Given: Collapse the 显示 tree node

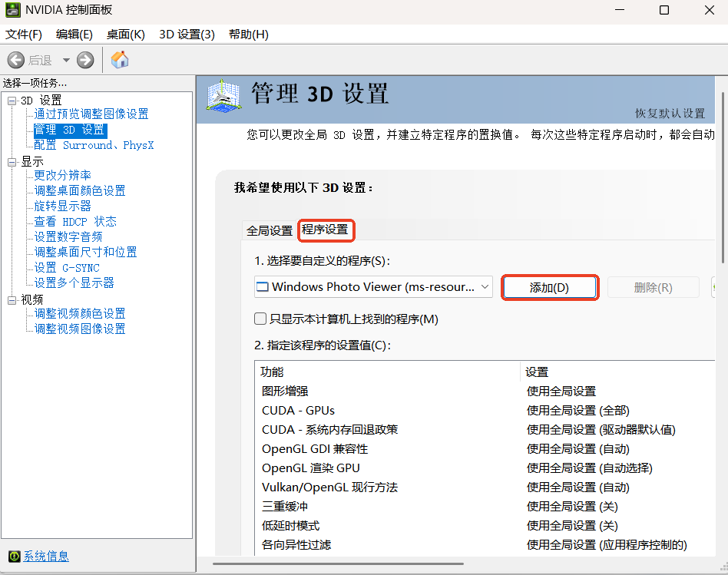Looking at the screenshot, I should click(12, 162).
